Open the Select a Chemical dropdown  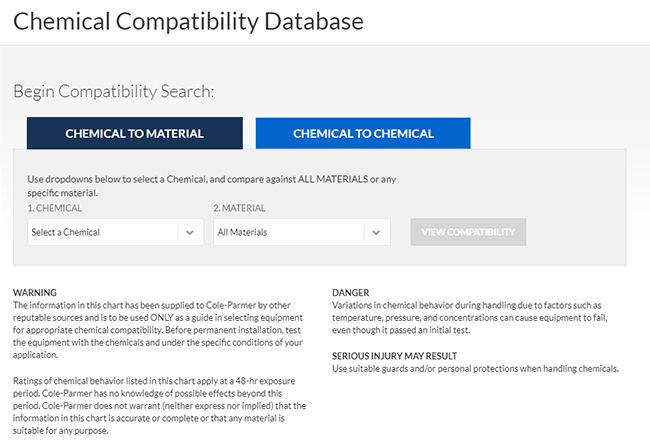tap(100, 232)
